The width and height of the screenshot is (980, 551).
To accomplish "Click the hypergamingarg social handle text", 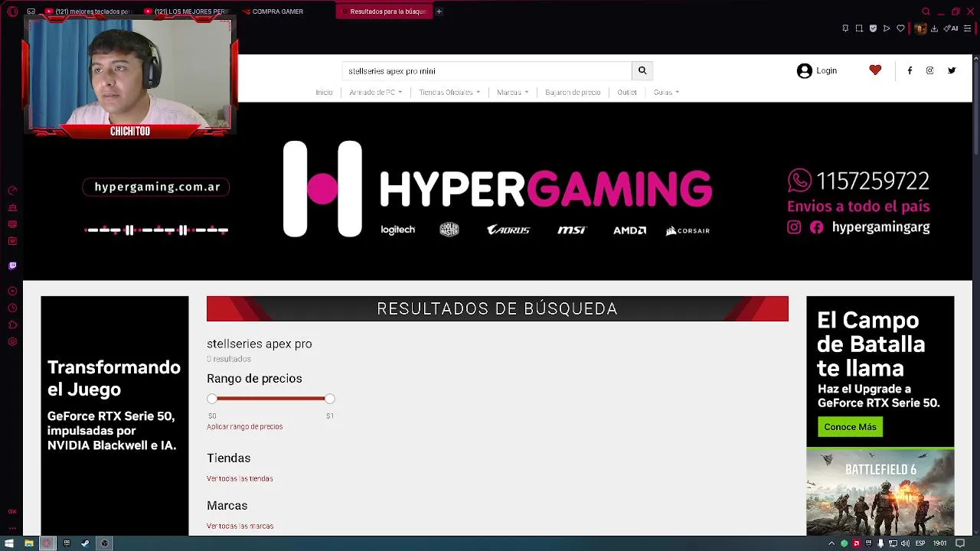I will coord(880,227).
